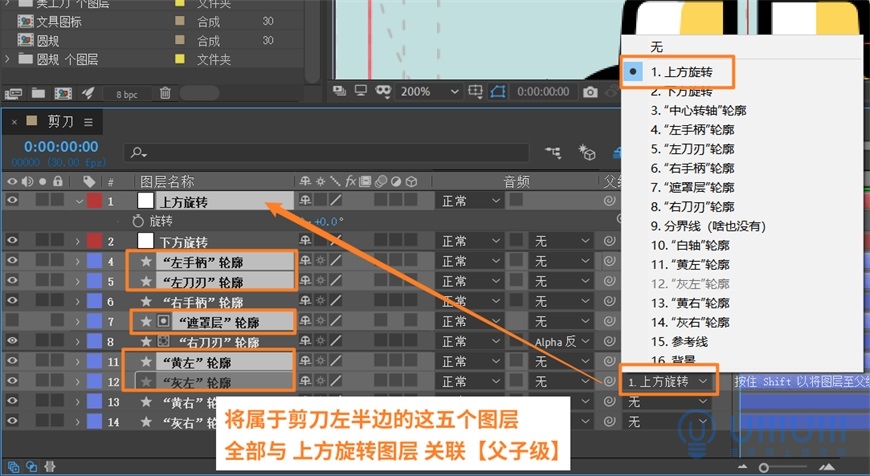Click the red label swatch of layer 1
This screenshot has height=476, width=870.
pyautogui.click(x=94, y=201)
